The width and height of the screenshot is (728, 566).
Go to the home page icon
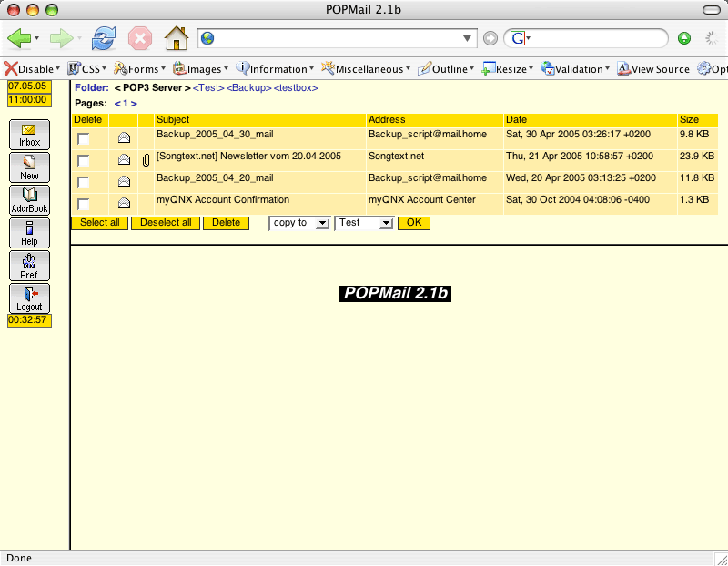177,38
